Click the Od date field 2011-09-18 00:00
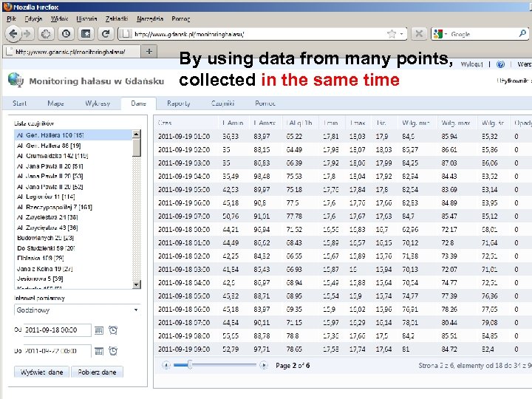 click(57, 330)
